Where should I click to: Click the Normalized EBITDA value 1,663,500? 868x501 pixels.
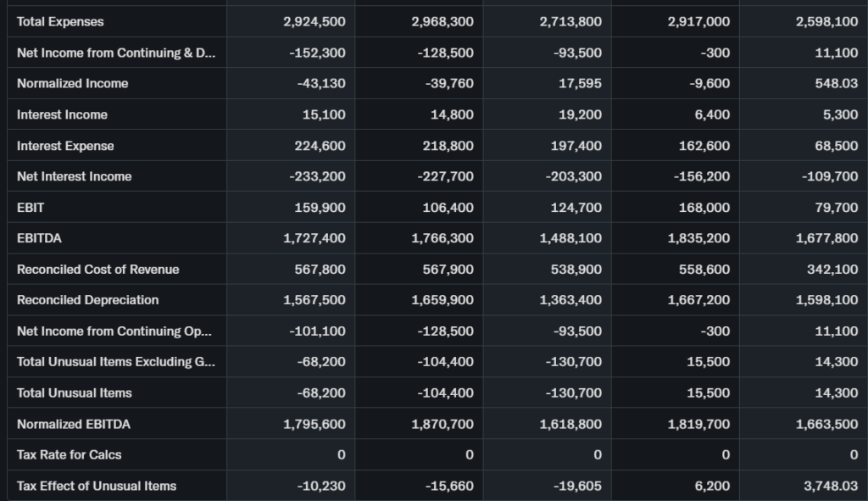click(826, 424)
